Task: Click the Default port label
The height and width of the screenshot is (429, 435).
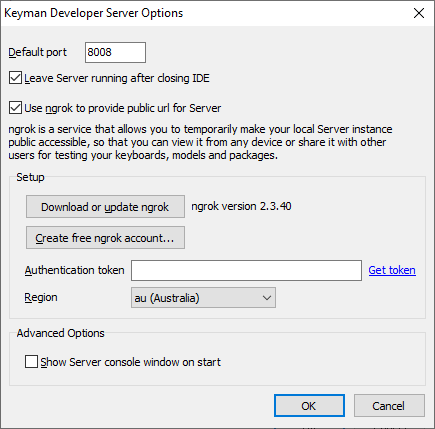Action: pos(38,52)
